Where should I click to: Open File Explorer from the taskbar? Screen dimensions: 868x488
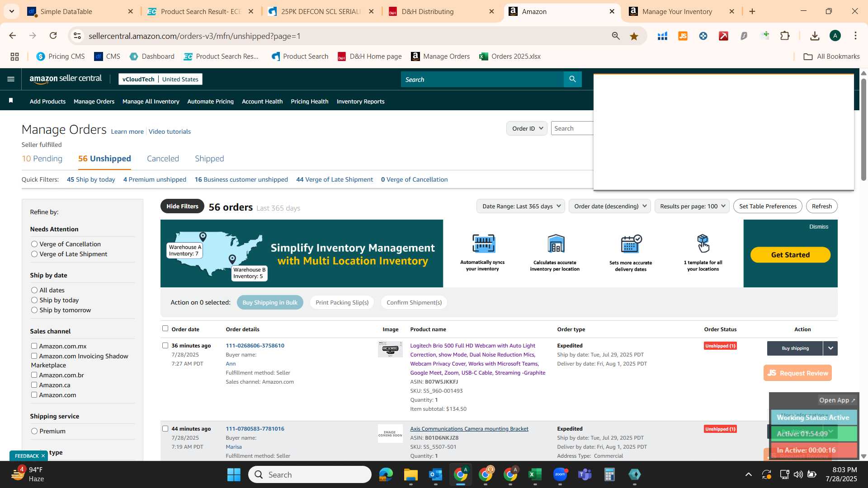tap(410, 474)
